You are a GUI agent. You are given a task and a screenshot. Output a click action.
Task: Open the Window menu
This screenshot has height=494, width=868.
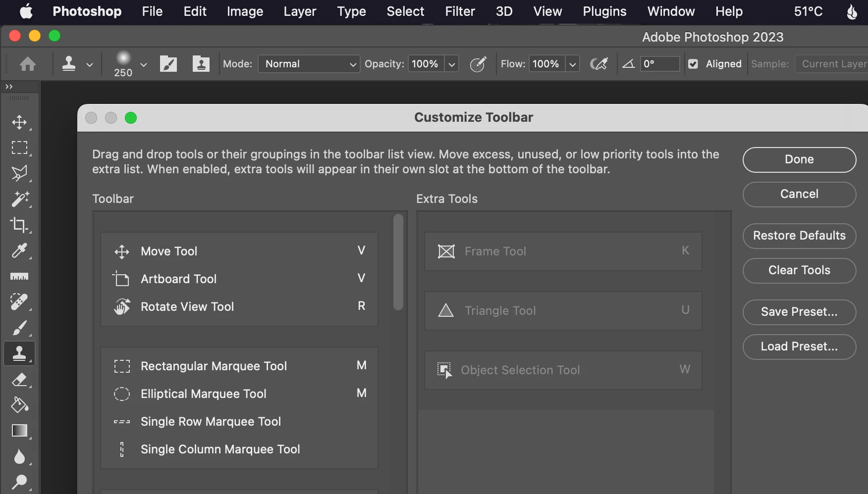tap(671, 11)
